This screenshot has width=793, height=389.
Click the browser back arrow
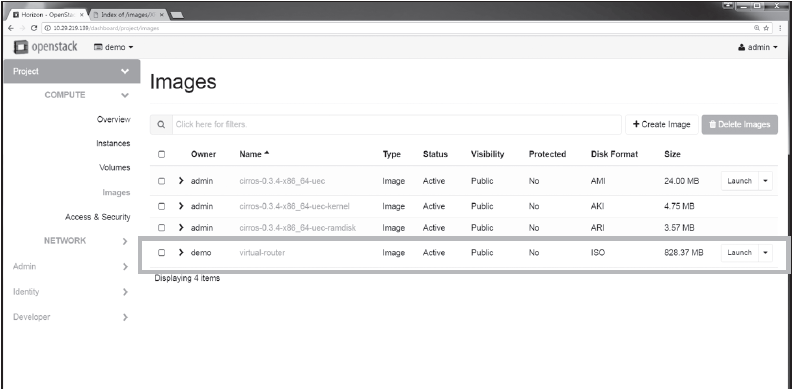[11, 28]
